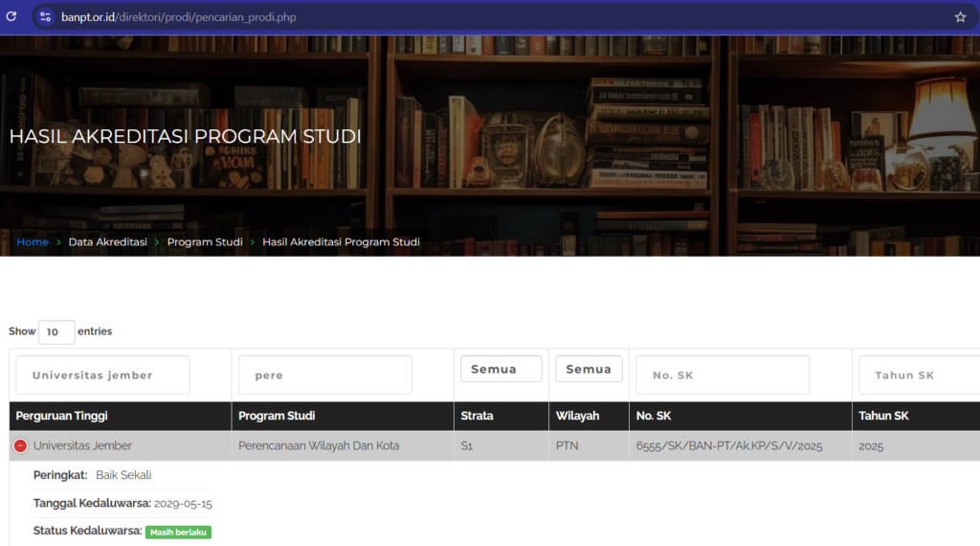This screenshot has height=546, width=980.
Task: Open the Strata Semua dropdown
Action: (501, 369)
